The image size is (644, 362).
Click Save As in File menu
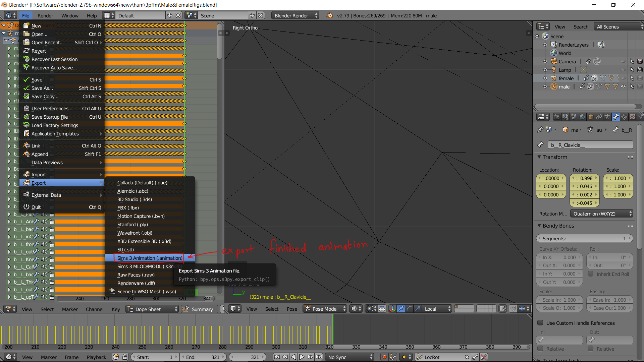pyautogui.click(x=62, y=88)
